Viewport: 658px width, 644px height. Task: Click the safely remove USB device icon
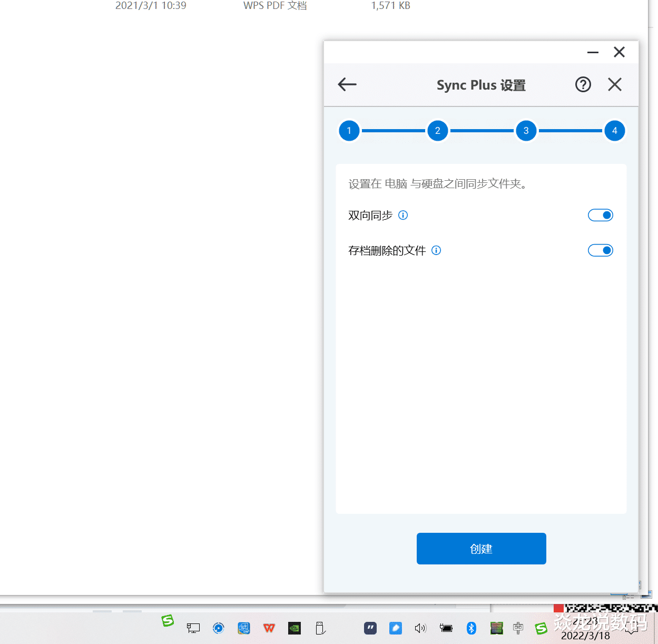point(320,628)
